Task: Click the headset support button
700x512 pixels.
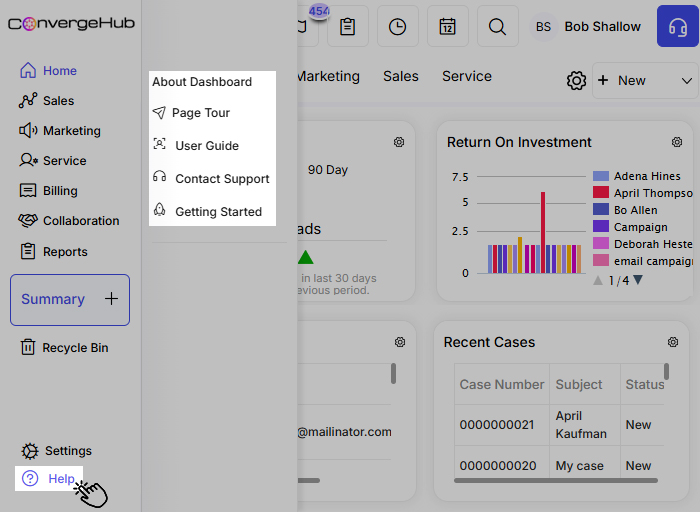Action: coord(678,26)
